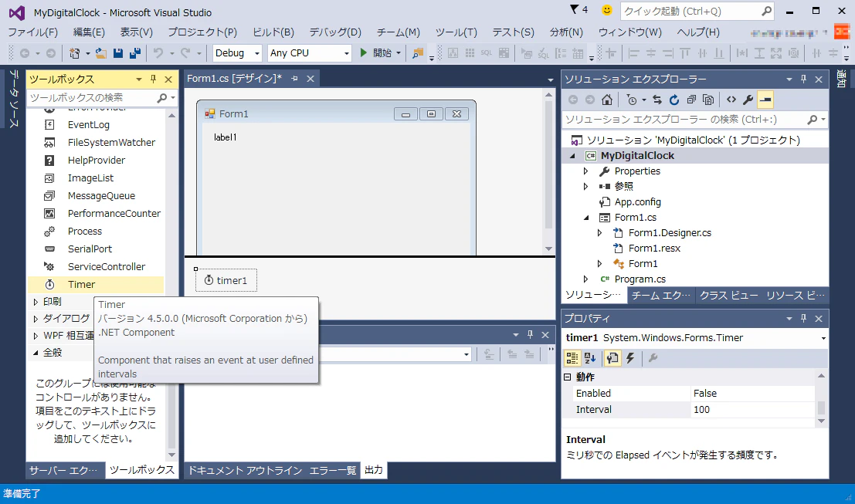Click the toolbox search magnifier icon
The height and width of the screenshot is (504, 855).
click(x=162, y=98)
